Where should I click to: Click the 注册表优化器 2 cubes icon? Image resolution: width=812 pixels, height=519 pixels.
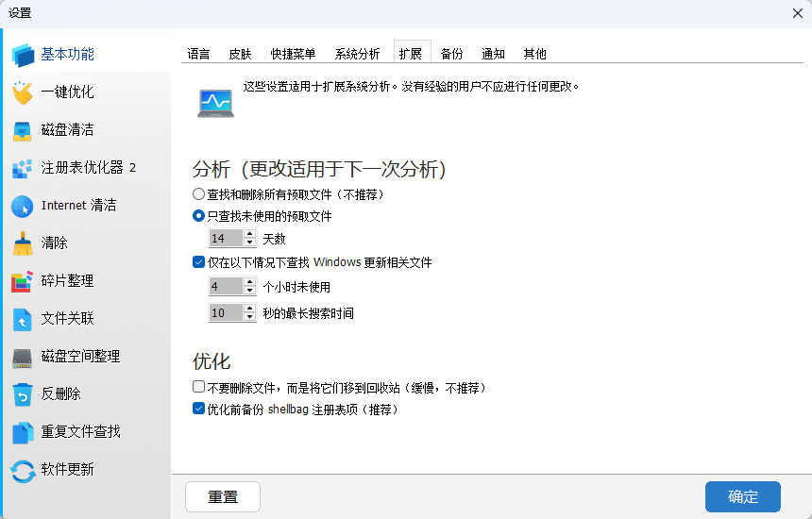pos(23,169)
